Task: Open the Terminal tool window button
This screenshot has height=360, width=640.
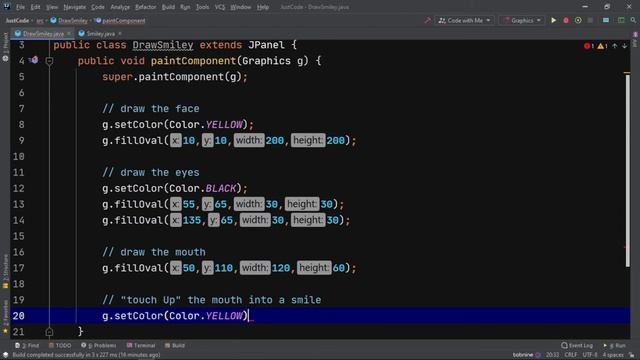Action: click(x=141, y=345)
